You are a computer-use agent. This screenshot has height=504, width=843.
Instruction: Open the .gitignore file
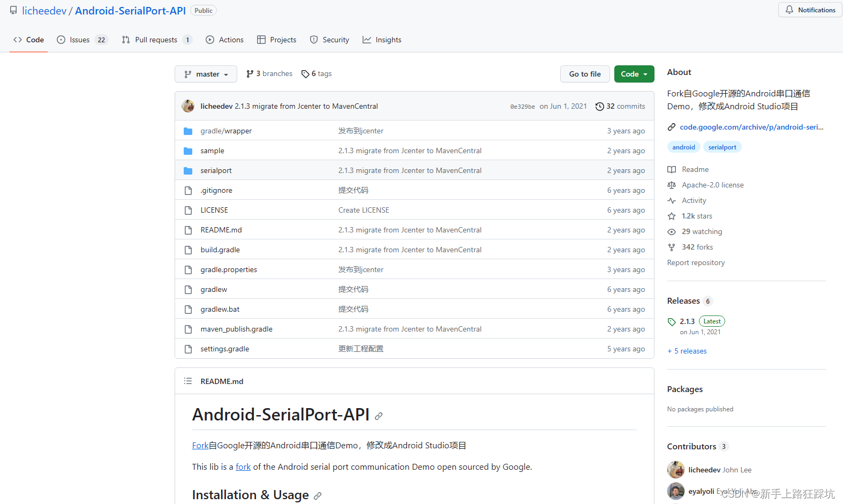click(216, 190)
